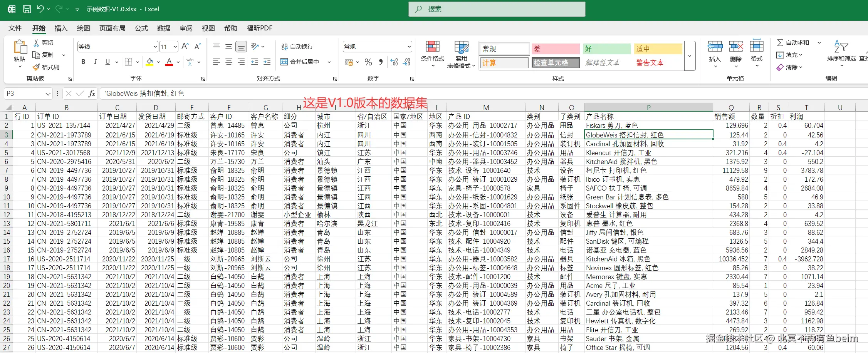Click the Increase Font Size icon
Viewport: 868px width, 353px height.
[185, 47]
